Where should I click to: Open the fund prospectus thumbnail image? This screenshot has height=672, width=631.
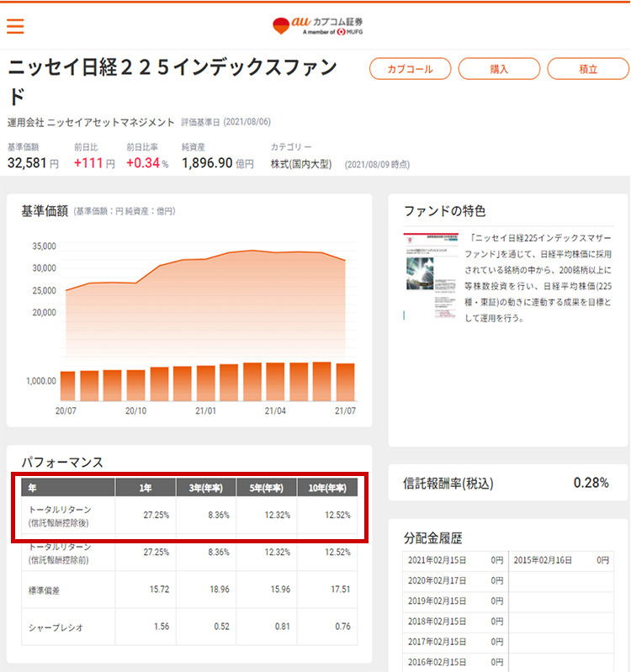[431, 276]
